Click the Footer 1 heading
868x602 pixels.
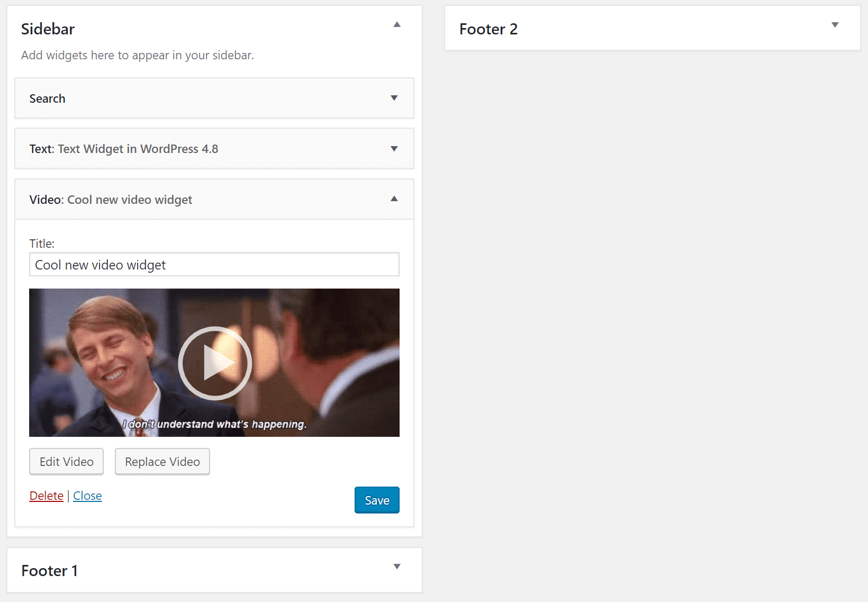click(49, 570)
